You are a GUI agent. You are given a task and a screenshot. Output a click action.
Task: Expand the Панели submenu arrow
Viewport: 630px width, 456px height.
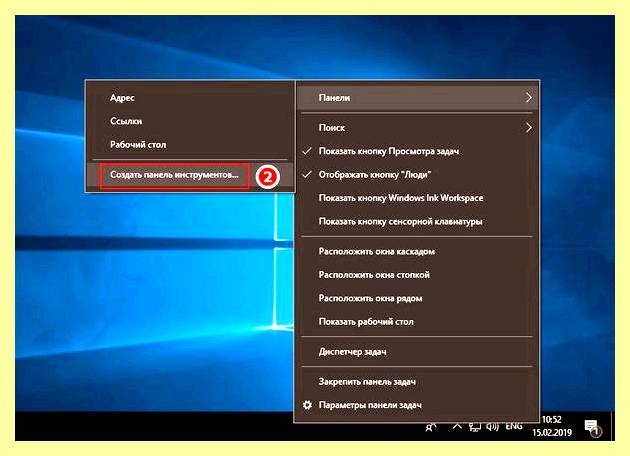(x=529, y=98)
